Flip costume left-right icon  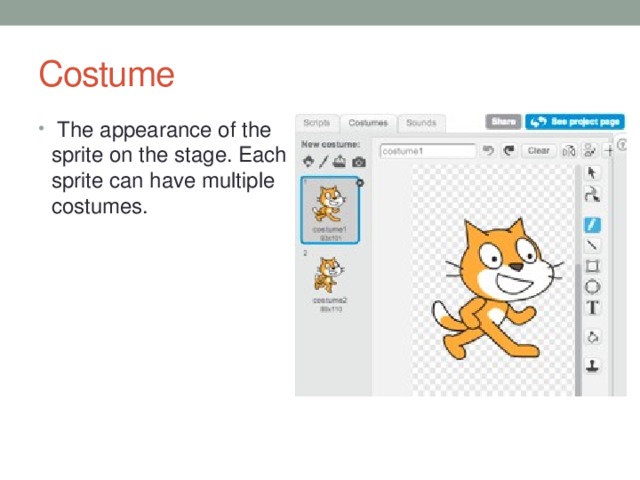(569, 151)
